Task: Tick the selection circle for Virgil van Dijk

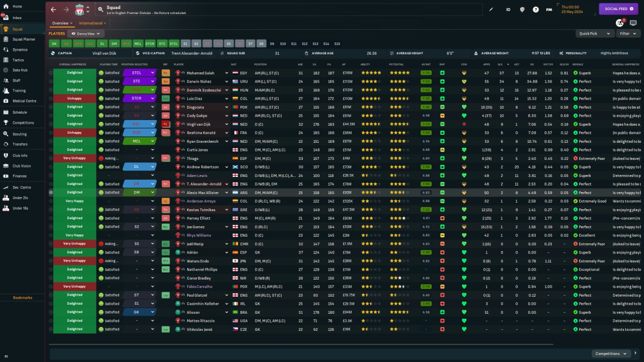Action: coord(51,124)
